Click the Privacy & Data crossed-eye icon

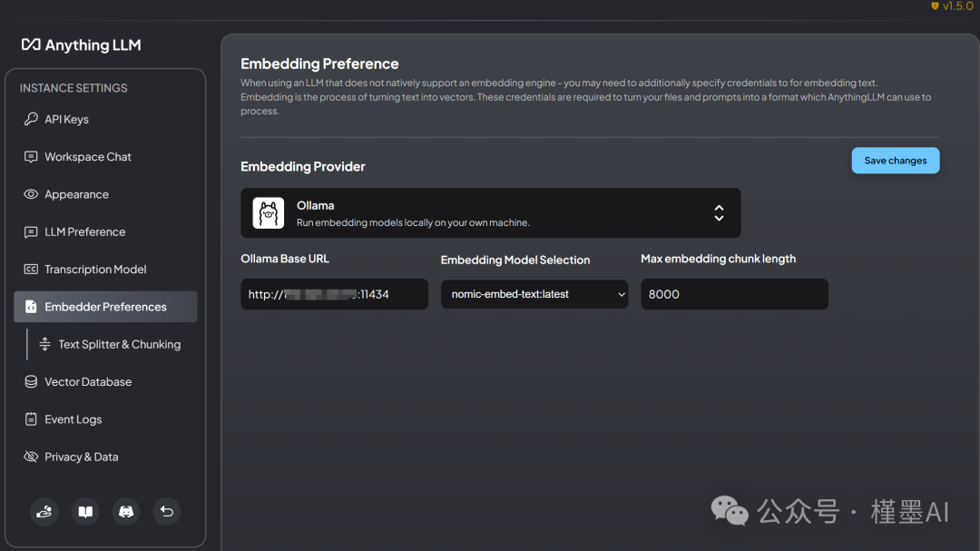(x=31, y=457)
